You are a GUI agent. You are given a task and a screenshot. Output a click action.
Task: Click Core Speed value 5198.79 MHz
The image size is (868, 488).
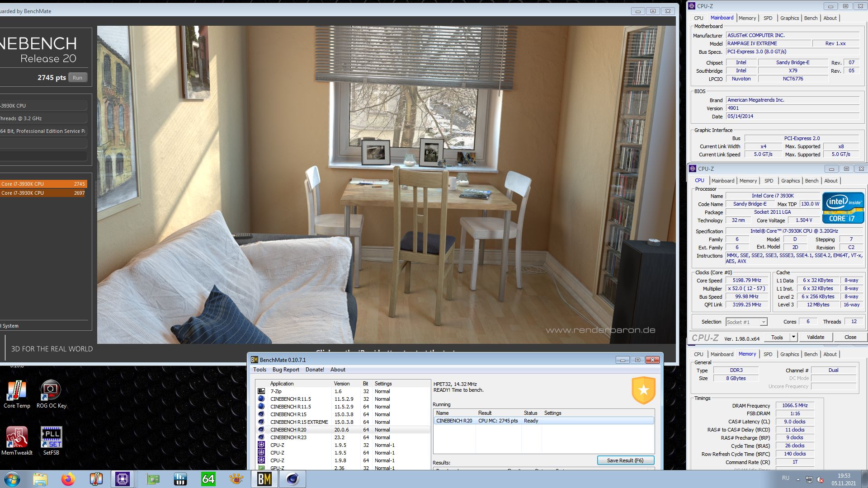pos(747,281)
